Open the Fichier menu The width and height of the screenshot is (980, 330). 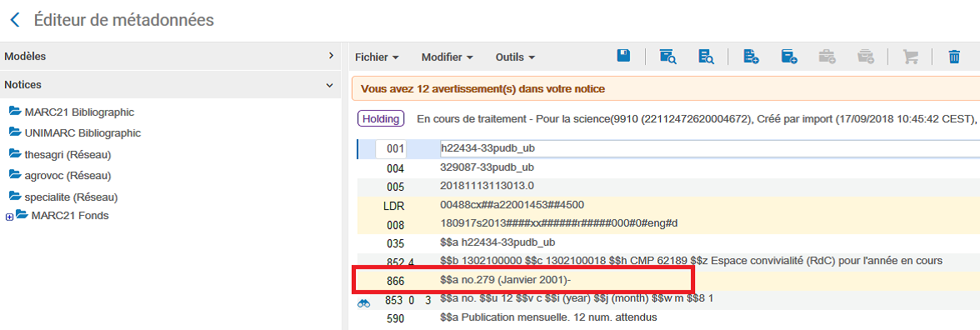(x=377, y=57)
